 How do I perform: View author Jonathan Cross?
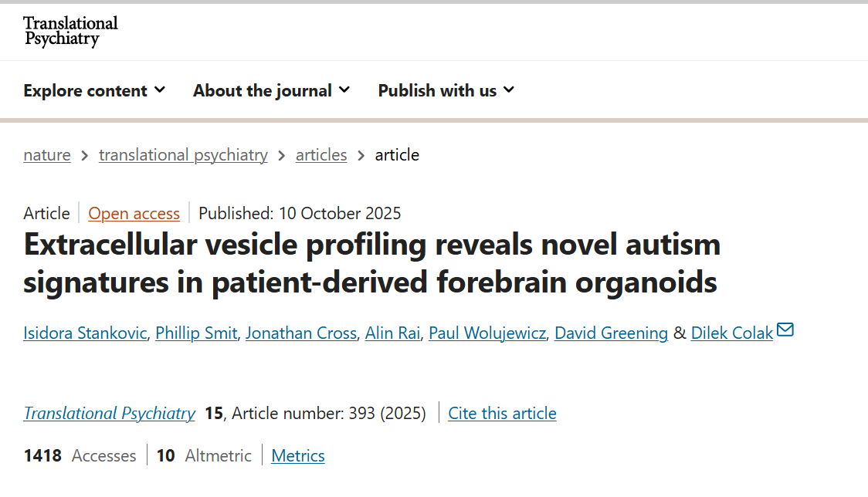pyautogui.click(x=301, y=333)
